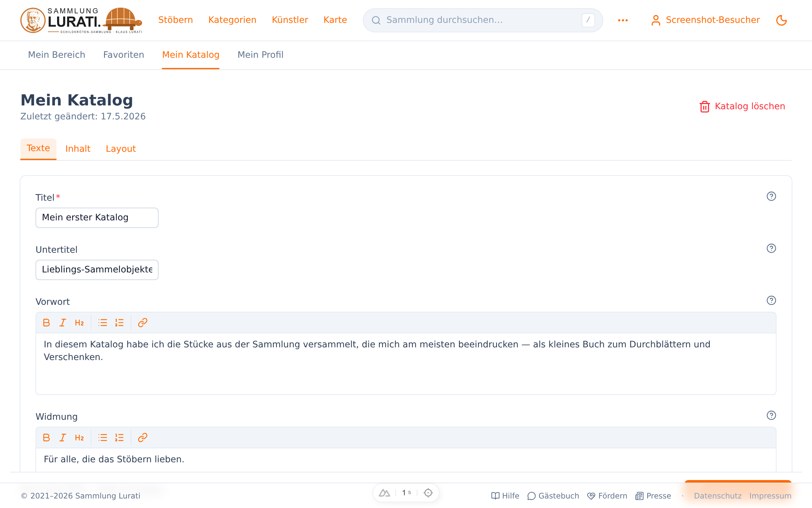Show help for the Untertitel field
Viewport: 812px width, 508px height.
coord(771,248)
